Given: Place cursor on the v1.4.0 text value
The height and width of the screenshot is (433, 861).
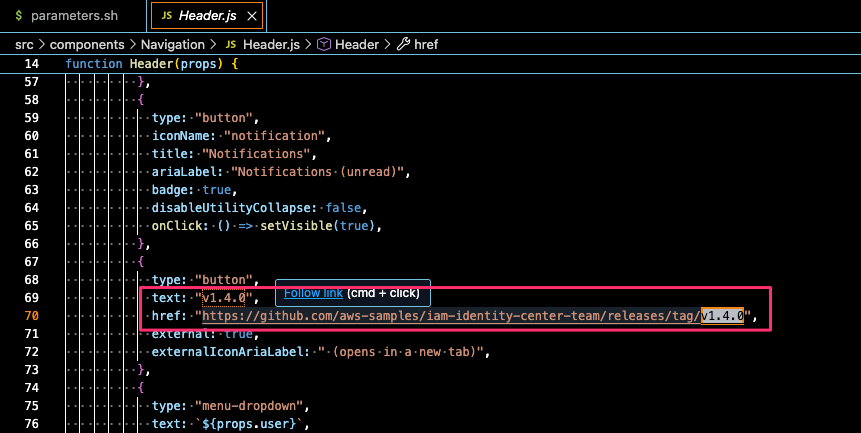Looking at the screenshot, I should pos(226,298).
